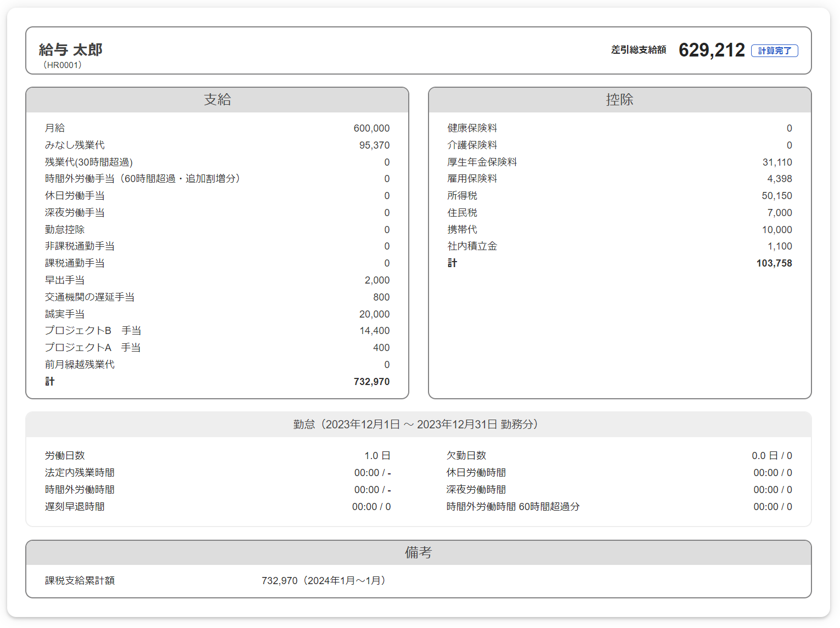Click the payment total 732,970 in 支給
The width and height of the screenshot is (840, 628).
coord(371,382)
